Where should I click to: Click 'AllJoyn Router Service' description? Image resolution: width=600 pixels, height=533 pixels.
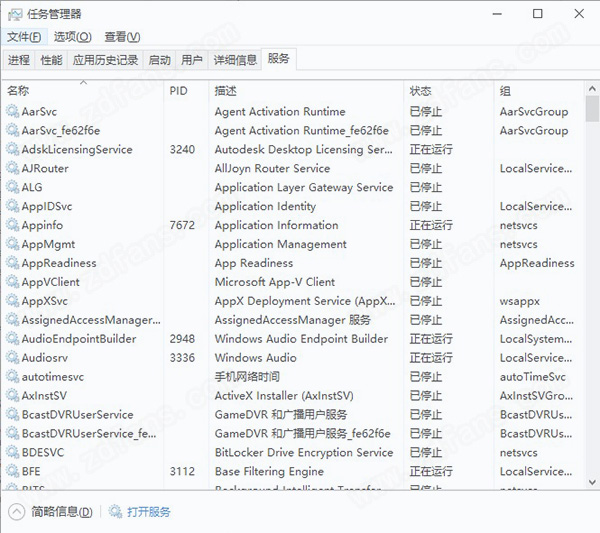(x=272, y=168)
